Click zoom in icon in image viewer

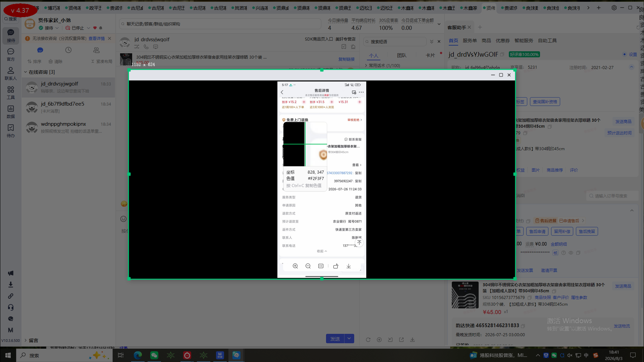pyautogui.click(x=295, y=266)
